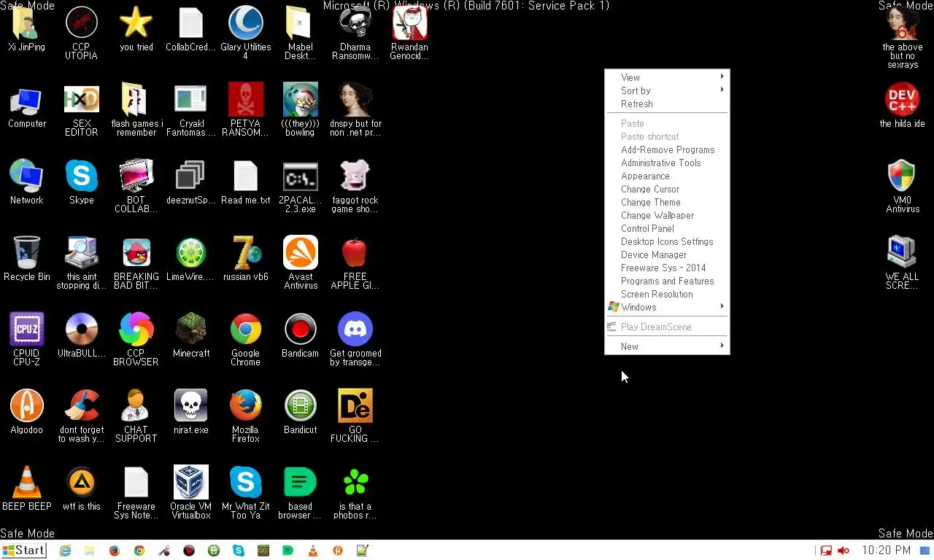The height and width of the screenshot is (560, 934).
Task: Open the Network desktop icon
Action: coord(26,182)
